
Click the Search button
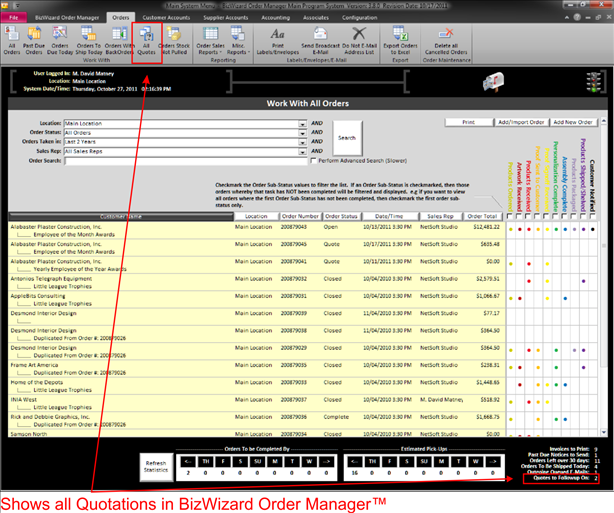(x=347, y=138)
